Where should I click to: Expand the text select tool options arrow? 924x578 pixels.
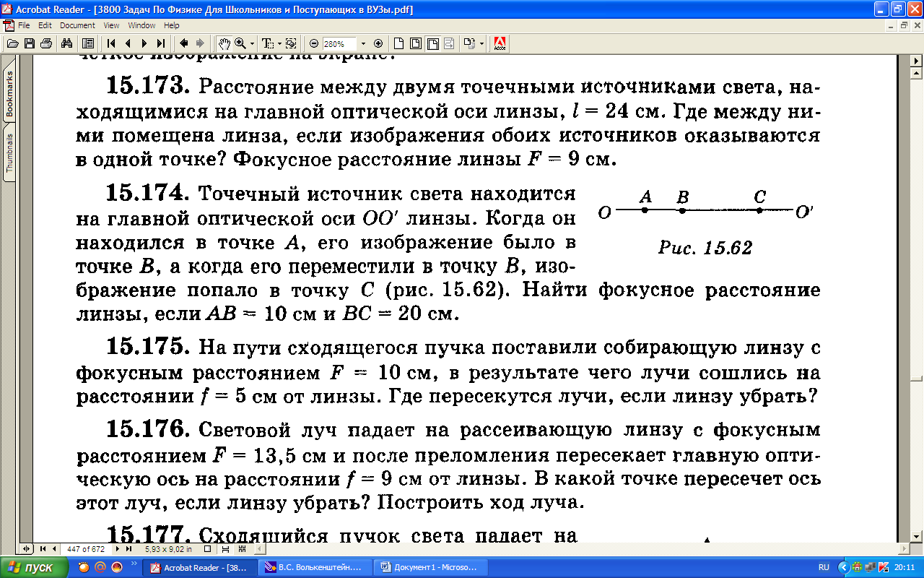click(279, 43)
